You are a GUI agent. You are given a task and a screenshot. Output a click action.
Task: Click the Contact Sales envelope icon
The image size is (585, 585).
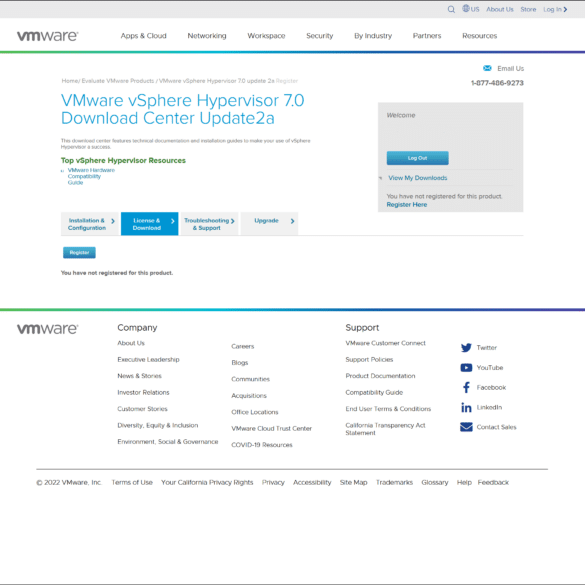(x=466, y=427)
